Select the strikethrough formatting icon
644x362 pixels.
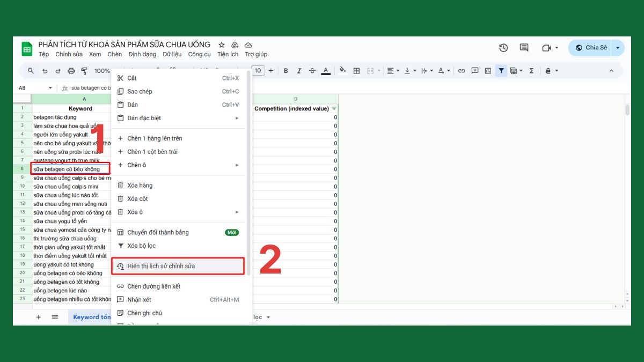pos(312,70)
